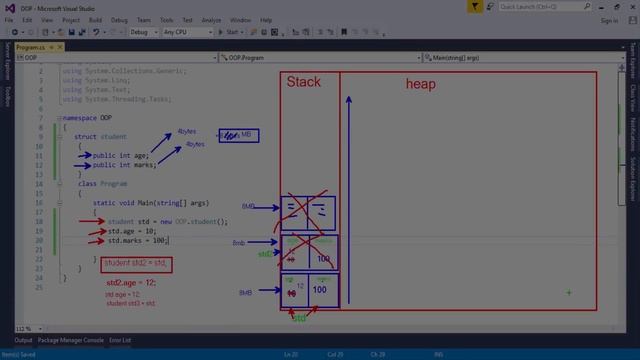640x360 pixels.
Task: Collapse the Main method code block
Action: pyautogui.click(x=60, y=203)
